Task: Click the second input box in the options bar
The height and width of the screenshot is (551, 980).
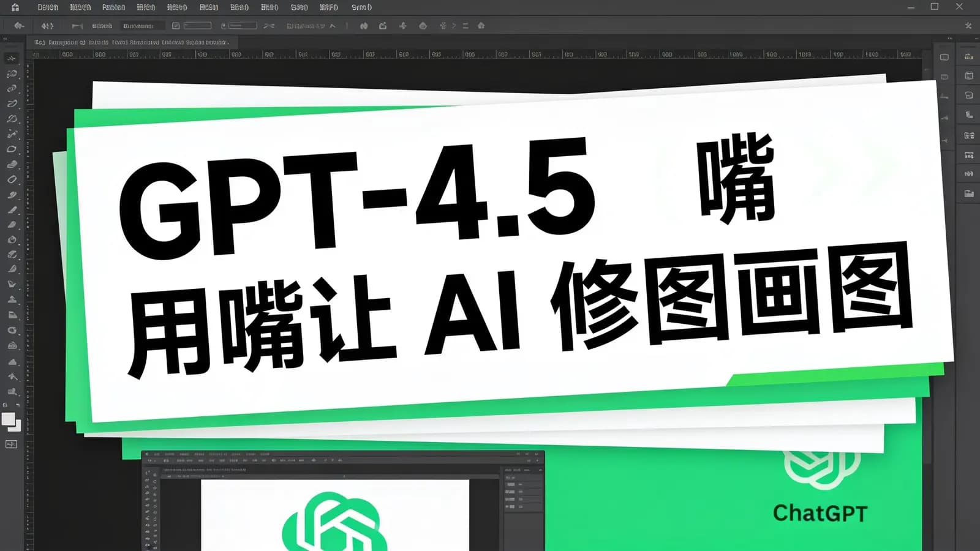Action: point(243,26)
